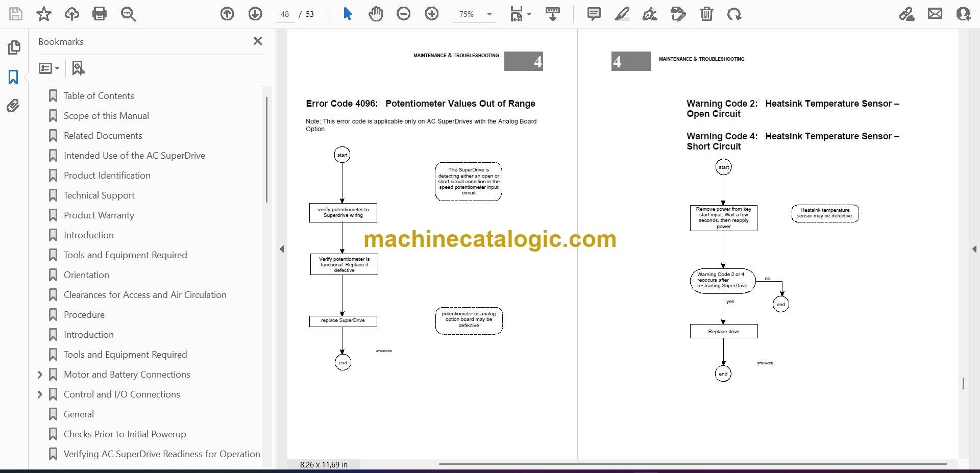
Task: Click the document horizontal scrollbar
Action: [x=693, y=464]
